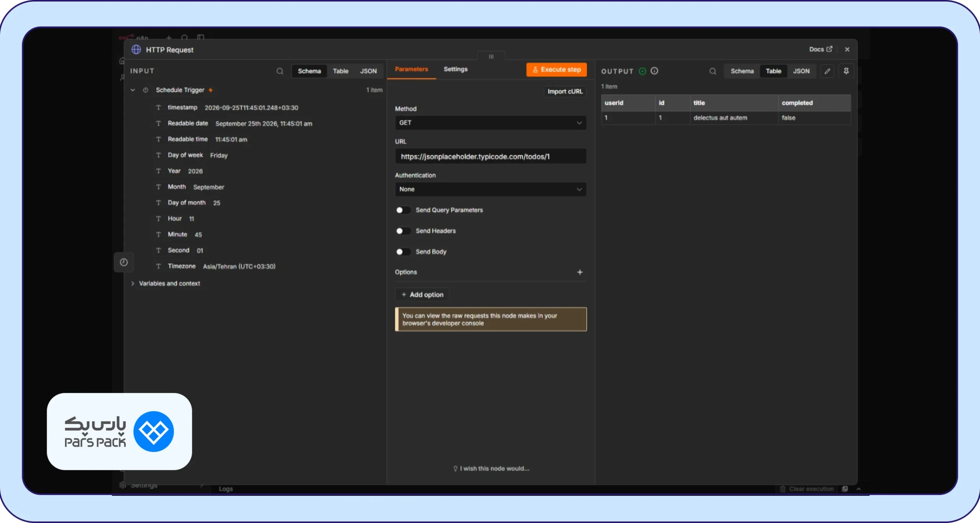Open the output info icon
This screenshot has height=523, width=980.
654,71
